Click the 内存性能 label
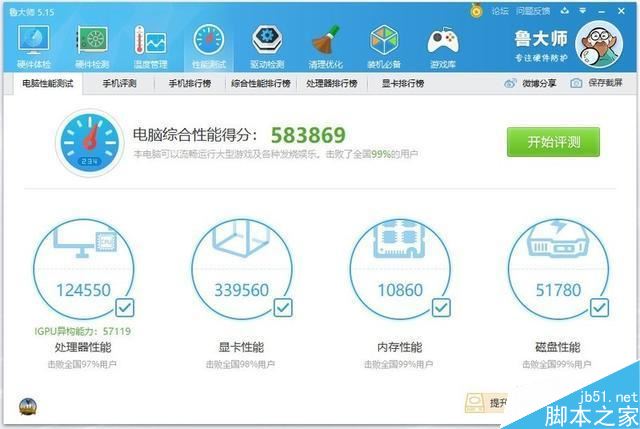 pyautogui.click(x=400, y=347)
